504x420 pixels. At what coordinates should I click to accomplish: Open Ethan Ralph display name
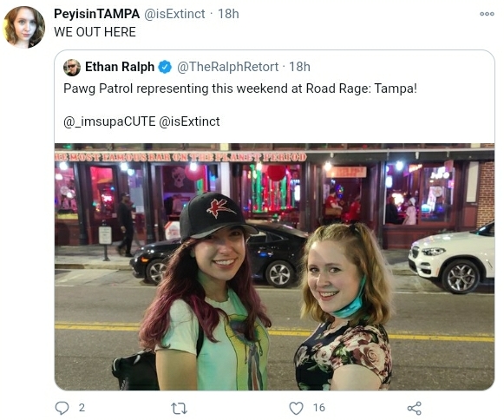click(120, 67)
